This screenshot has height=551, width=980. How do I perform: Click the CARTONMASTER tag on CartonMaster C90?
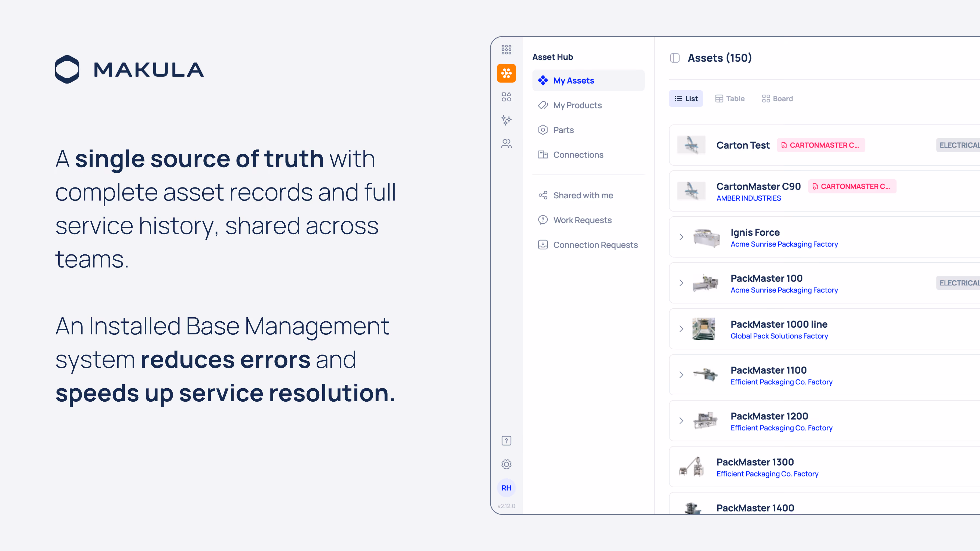(852, 186)
